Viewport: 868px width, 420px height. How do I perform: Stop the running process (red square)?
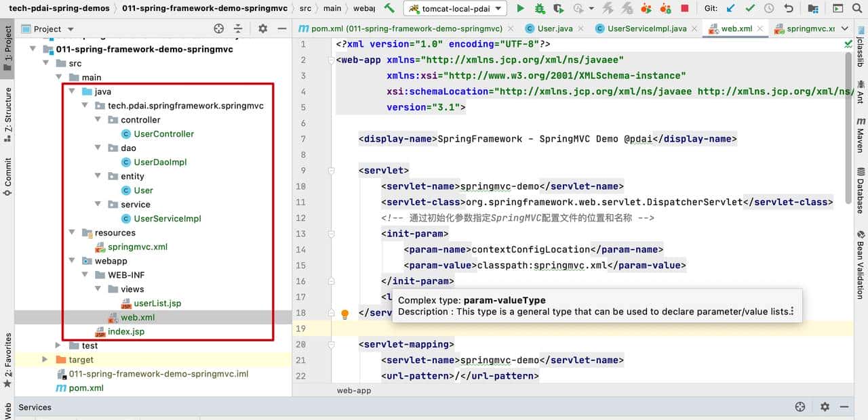pos(684,9)
